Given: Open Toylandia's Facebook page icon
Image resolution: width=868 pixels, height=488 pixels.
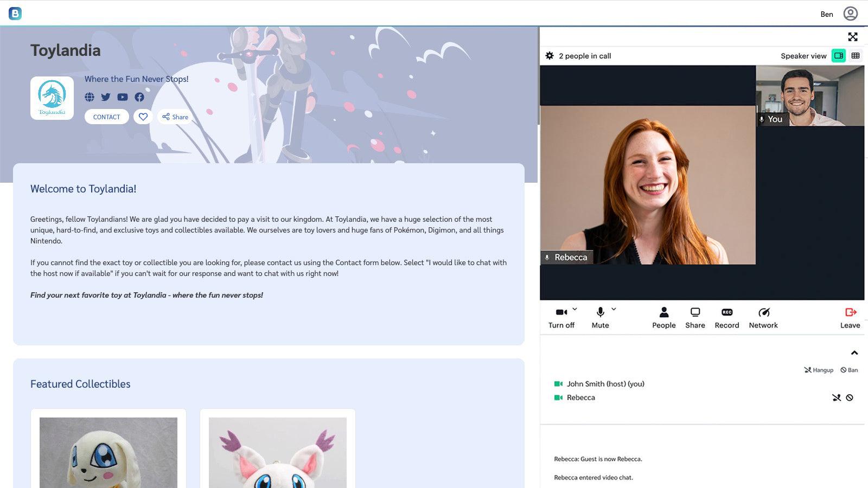Looking at the screenshot, I should [x=139, y=97].
